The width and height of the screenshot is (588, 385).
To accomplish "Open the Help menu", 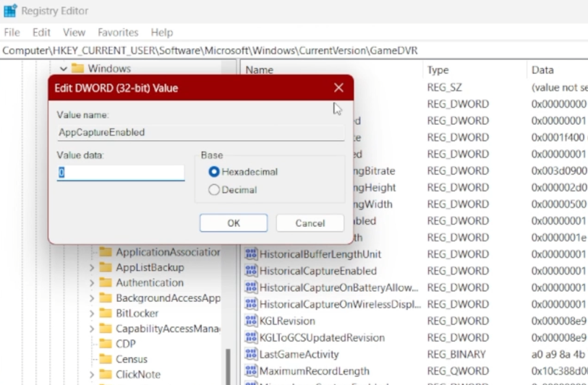I will 161,33.
